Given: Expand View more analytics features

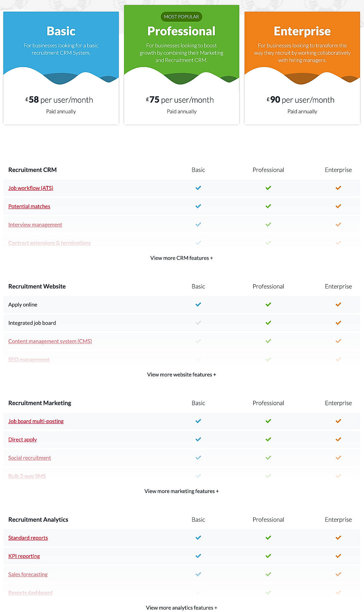Looking at the screenshot, I should click(181, 608).
